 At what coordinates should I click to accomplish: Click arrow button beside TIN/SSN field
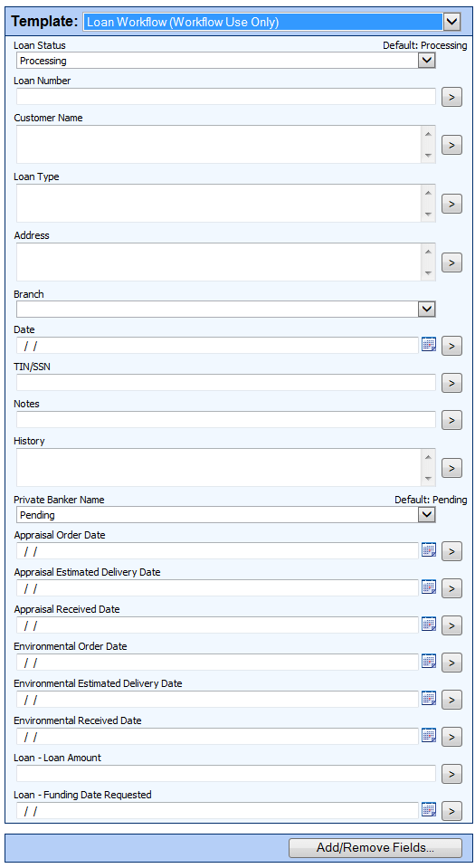click(451, 383)
